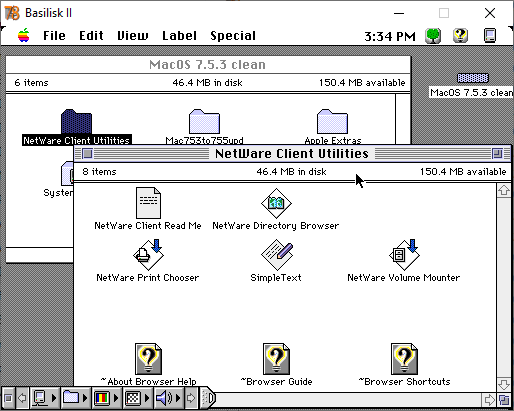Open the Label menu
The width and height of the screenshot is (514, 411).
click(x=179, y=36)
